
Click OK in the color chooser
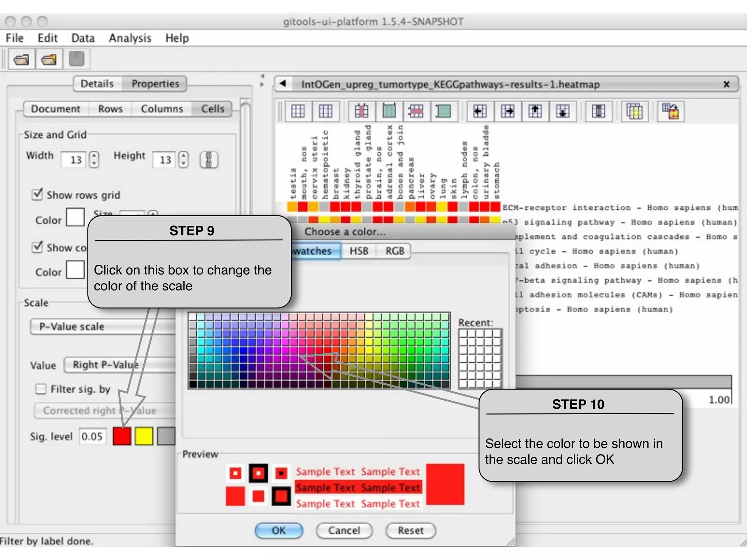279,530
